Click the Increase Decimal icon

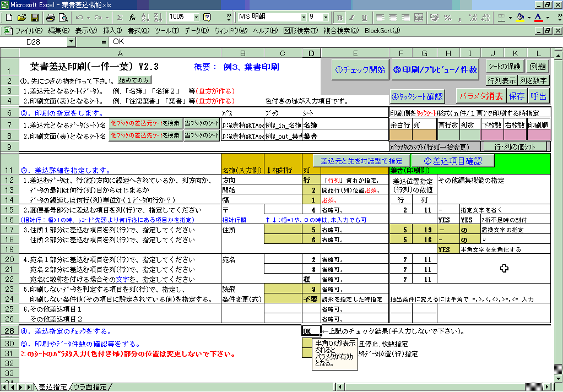(473, 17)
